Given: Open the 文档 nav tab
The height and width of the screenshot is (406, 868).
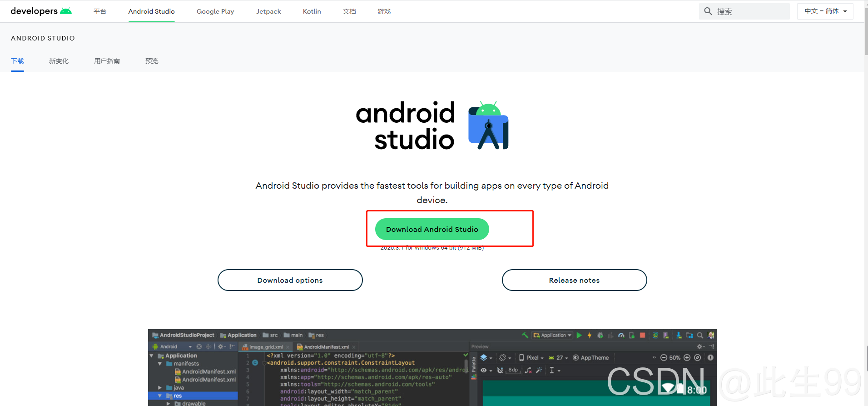Looking at the screenshot, I should pyautogui.click(x=349, y=11).
